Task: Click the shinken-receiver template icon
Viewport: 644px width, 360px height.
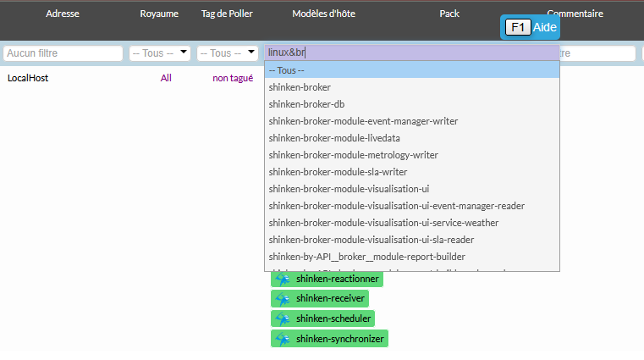Action: click(283, 298)
